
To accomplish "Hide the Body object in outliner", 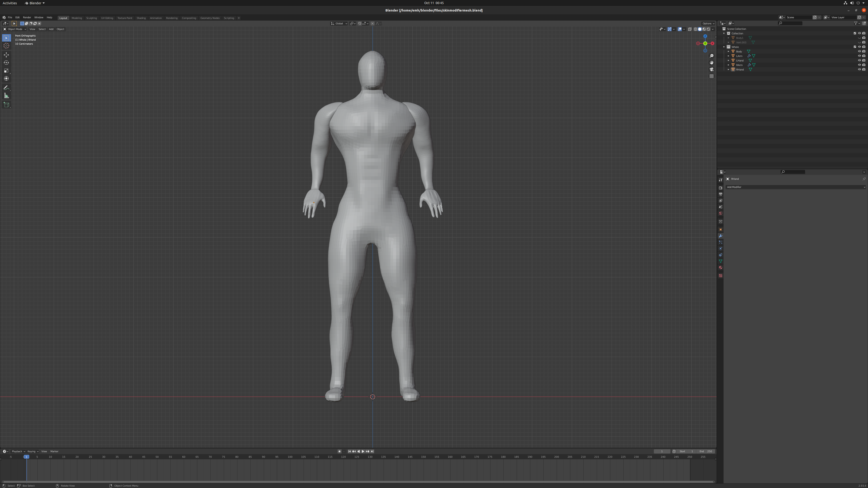I will point(859,52).
